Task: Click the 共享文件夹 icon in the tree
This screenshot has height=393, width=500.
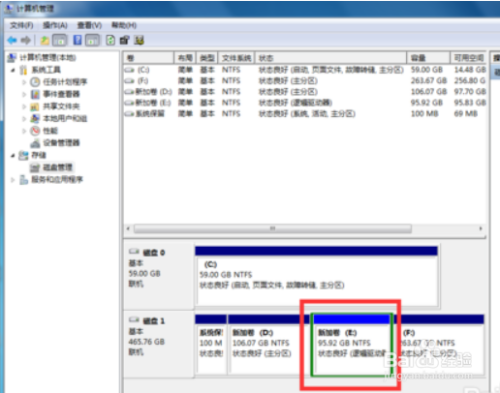Action: (35, 107)
